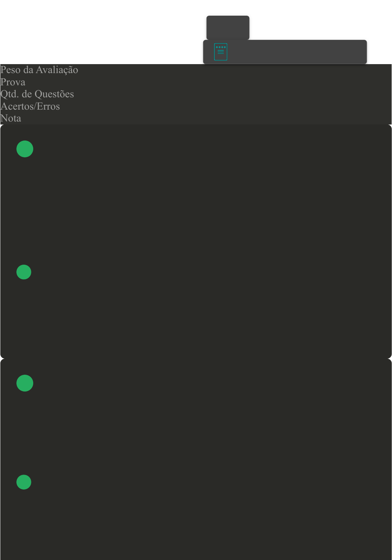Image resolution: width=392 pixels, height=560 pixels.
Task: Select the Peso da Avaliação column label
Action: tap(39, 70)
